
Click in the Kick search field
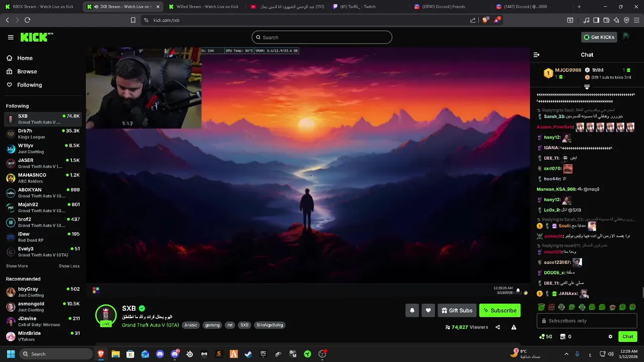(x=322, y=37)
